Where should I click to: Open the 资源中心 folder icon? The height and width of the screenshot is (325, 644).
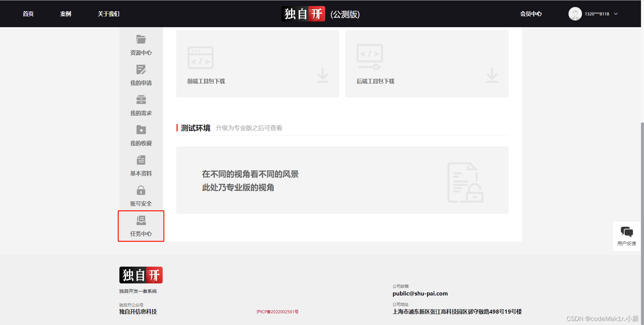[141, 39]
